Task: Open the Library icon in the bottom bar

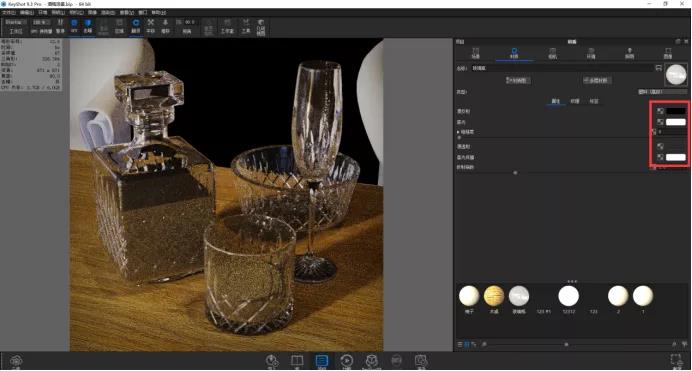Action: (297, 361)
